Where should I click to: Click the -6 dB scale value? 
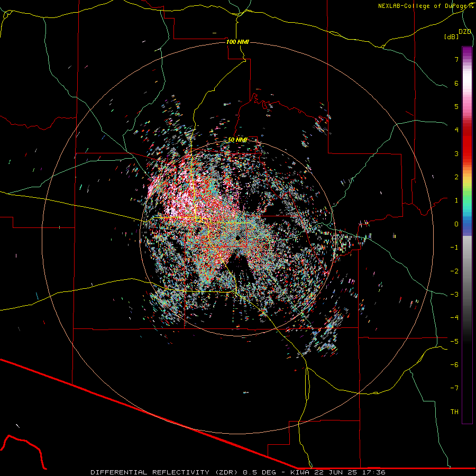pos(454,365)
